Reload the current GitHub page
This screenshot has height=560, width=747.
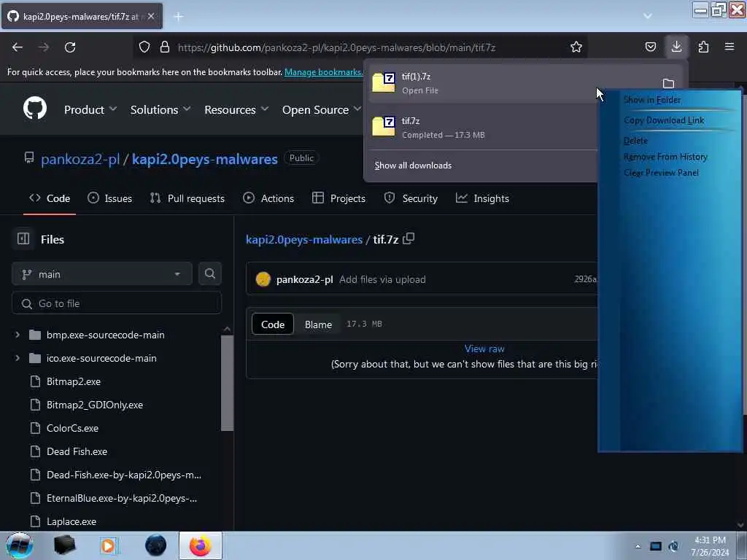coord(70,47)
